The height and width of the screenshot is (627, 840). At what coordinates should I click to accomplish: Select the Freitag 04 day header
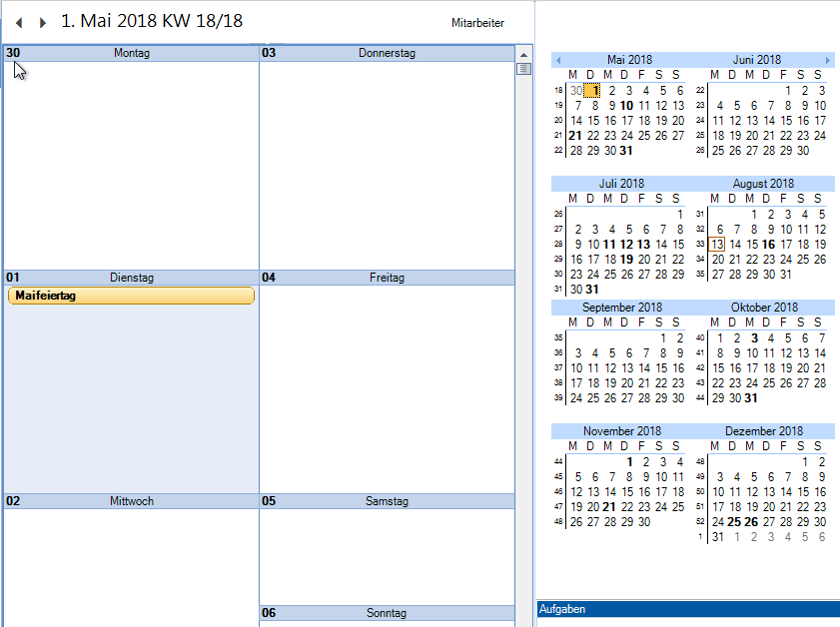coord(386,278)
